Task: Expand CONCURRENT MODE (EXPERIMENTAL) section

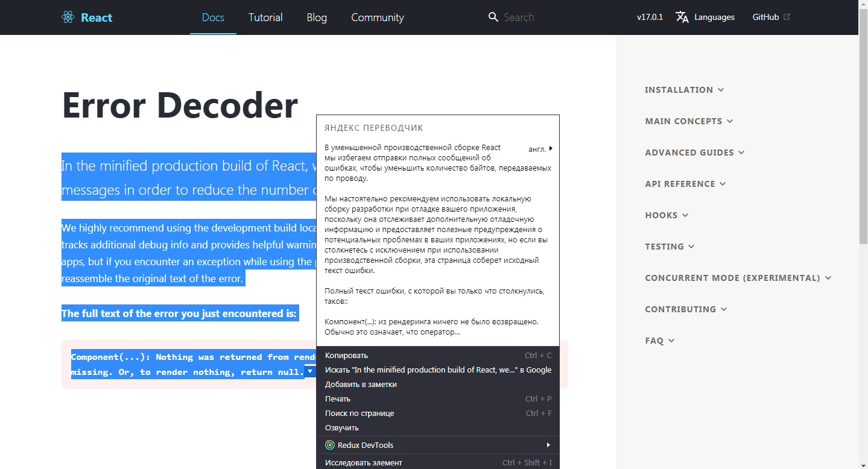Action: click(x=738, y=278)
